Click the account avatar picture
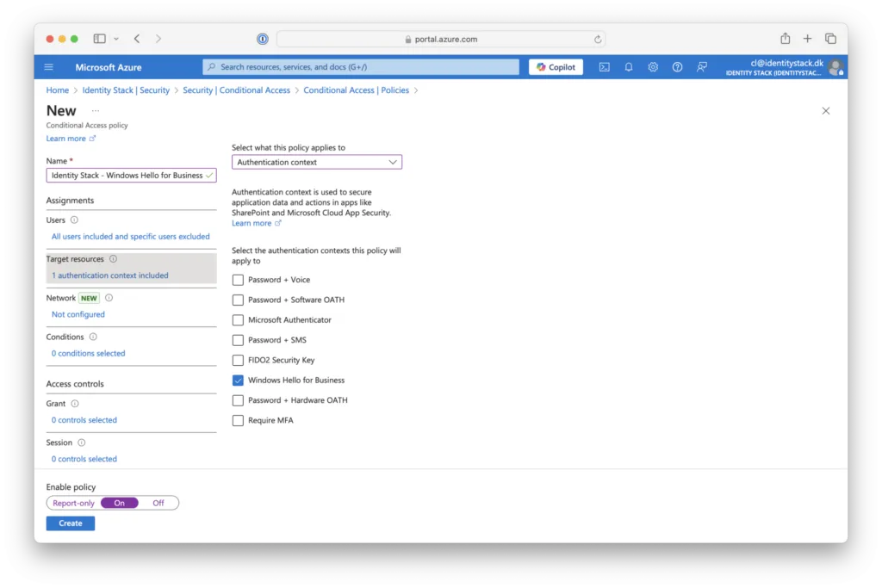882x588 pixels. 835,67
